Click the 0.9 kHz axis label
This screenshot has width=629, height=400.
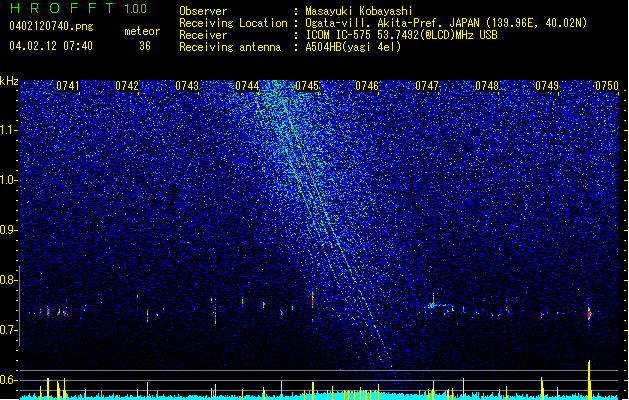point(9,230)
